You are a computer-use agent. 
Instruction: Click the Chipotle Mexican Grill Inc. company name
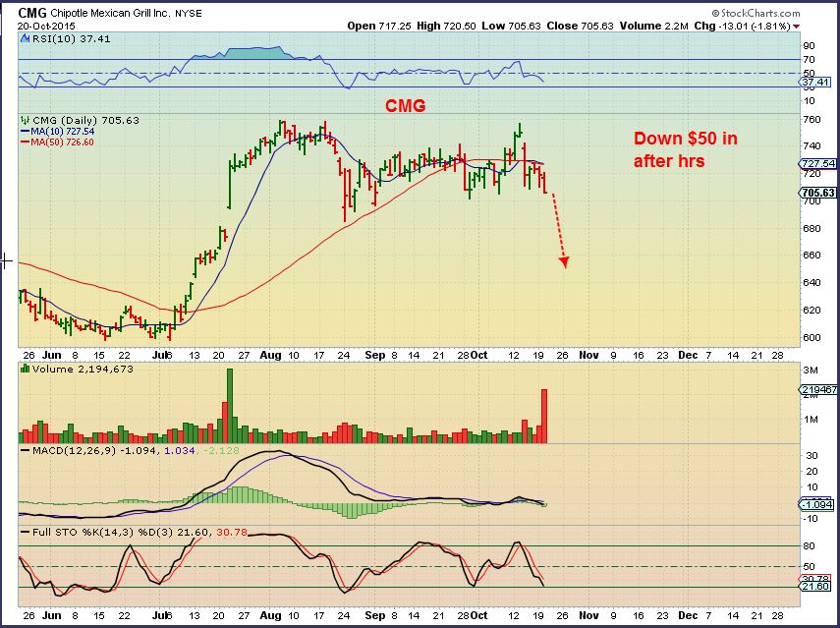(109, 14)
